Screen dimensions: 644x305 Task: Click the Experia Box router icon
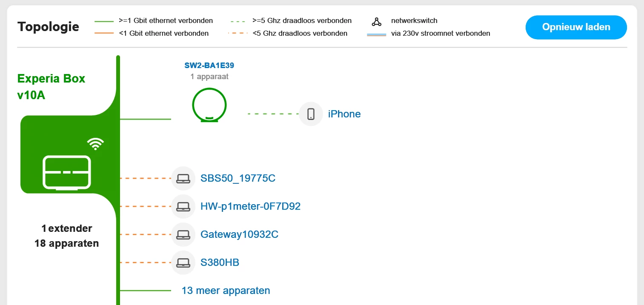coord(67,172)
